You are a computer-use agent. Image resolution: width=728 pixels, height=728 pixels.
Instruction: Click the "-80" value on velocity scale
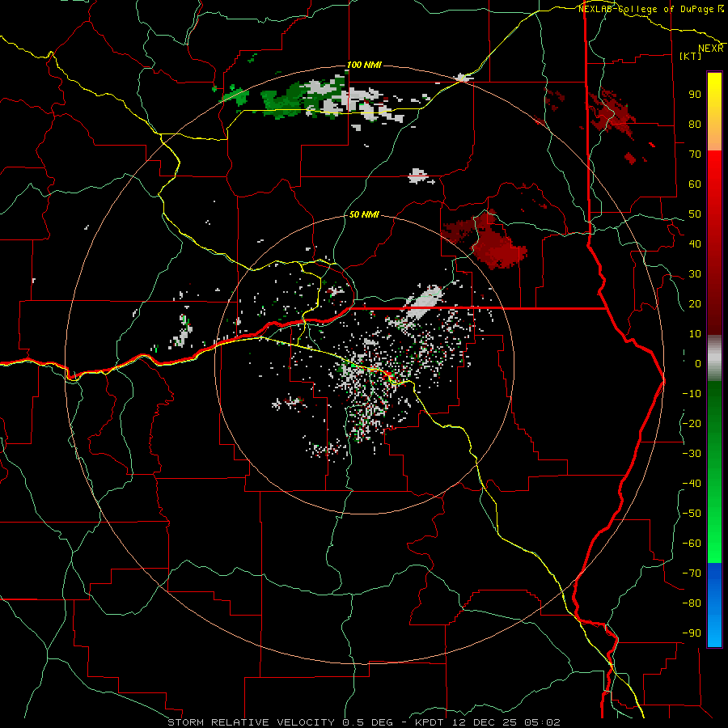692,603
